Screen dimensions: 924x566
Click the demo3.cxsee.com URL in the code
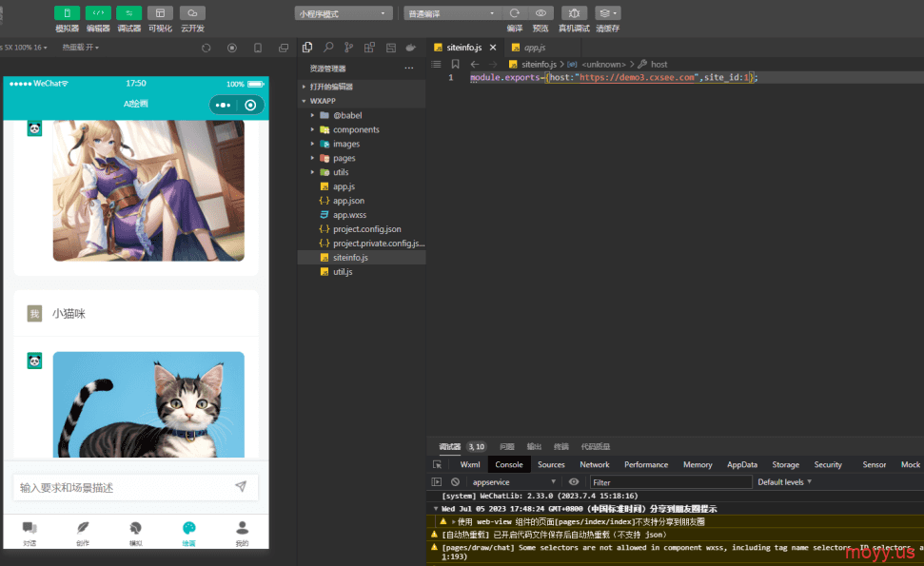637,77
